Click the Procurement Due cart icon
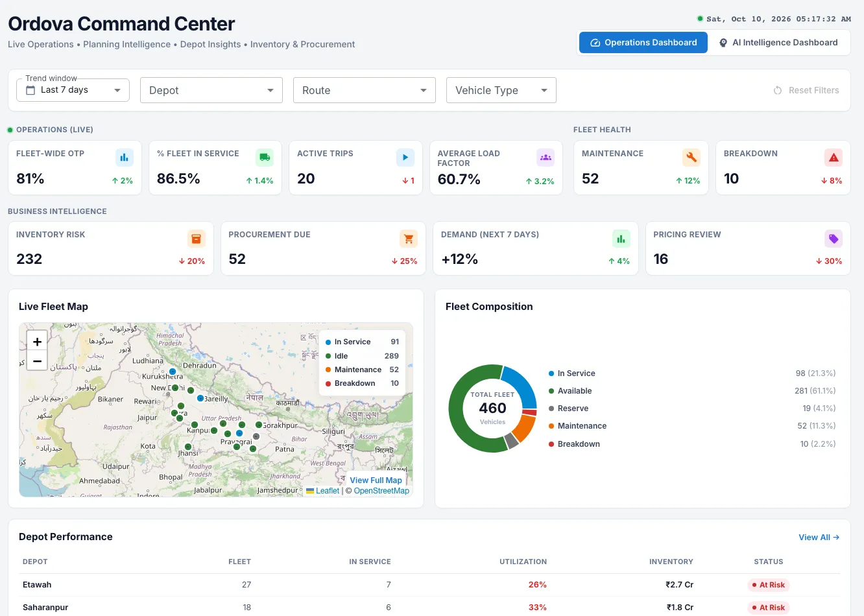 point(409,239)
